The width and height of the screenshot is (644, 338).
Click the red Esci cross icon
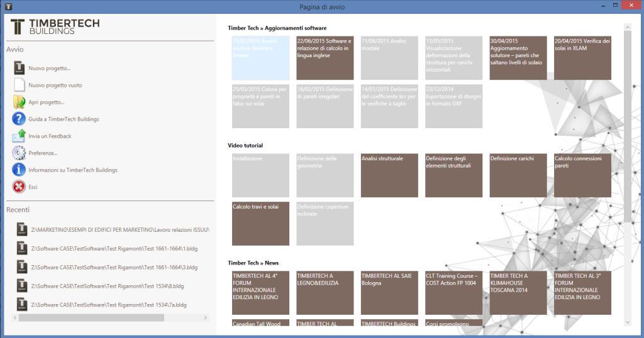pyautogui.click(x=19, y=187)
